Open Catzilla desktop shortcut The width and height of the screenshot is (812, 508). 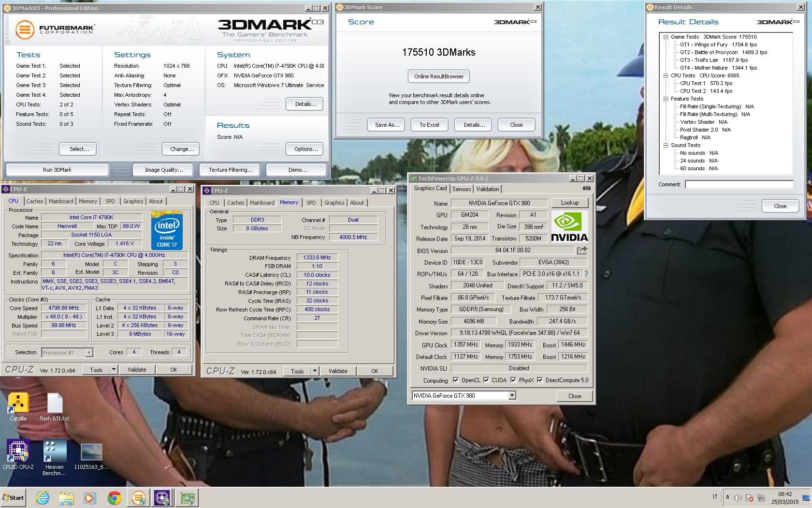(x=18, y=407)
